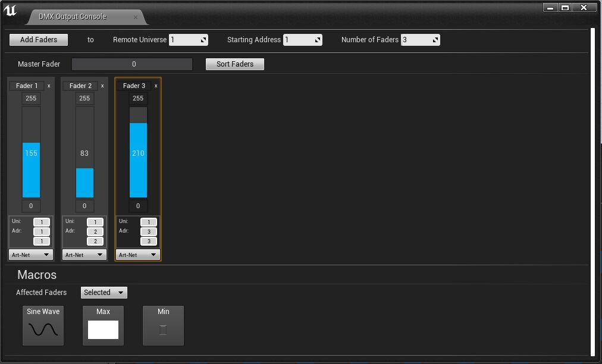602x364 pixels.
Task: Click Fader 3 slider showing 210
Action: click(x=138, y=152)
